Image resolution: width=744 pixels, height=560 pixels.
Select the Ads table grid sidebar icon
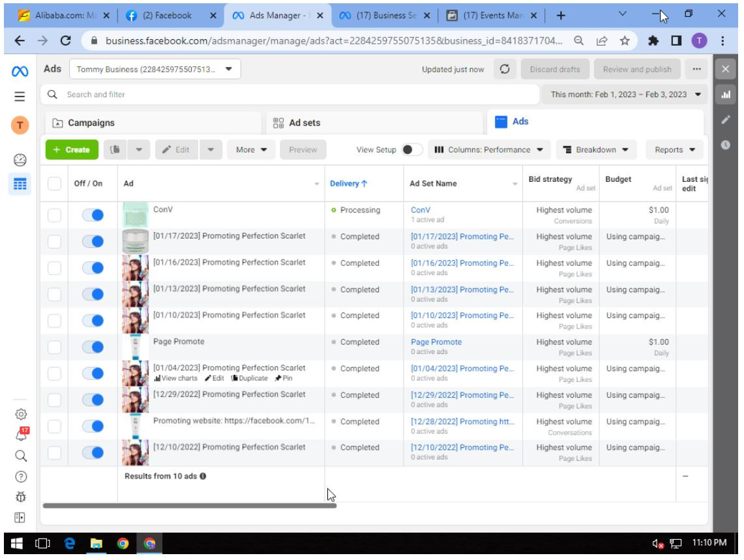coord(20,184)
